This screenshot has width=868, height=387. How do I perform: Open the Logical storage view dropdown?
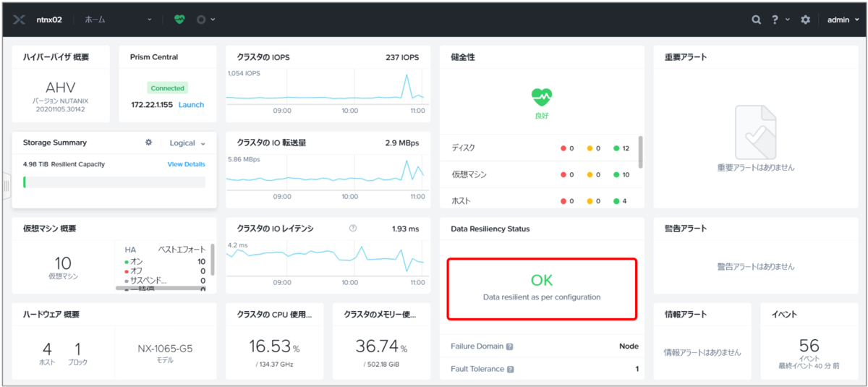pyautogui.click(x=187, y=143)
